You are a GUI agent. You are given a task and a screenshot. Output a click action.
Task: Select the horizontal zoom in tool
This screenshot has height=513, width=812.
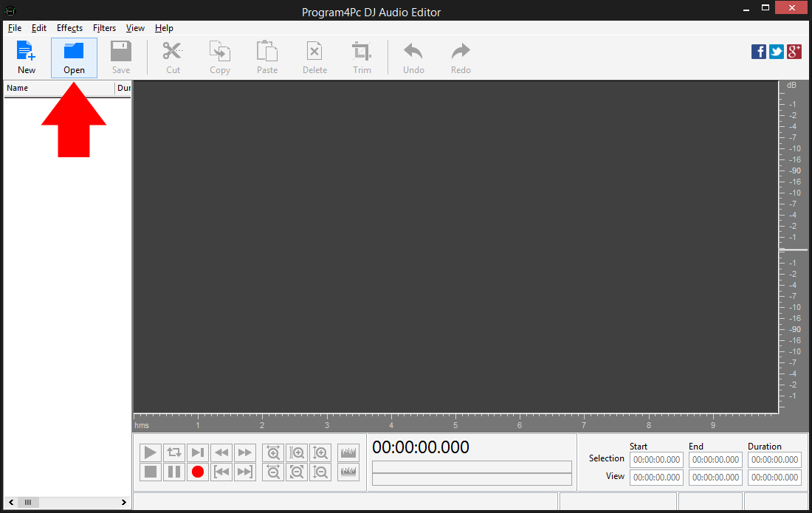pyautogui.click(x=272, y=452)
